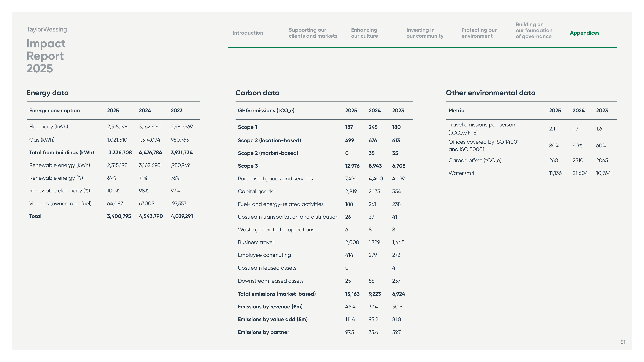Click energy Total 2025 value 3,400,795
644x362 pixels.
pos(119,216)
